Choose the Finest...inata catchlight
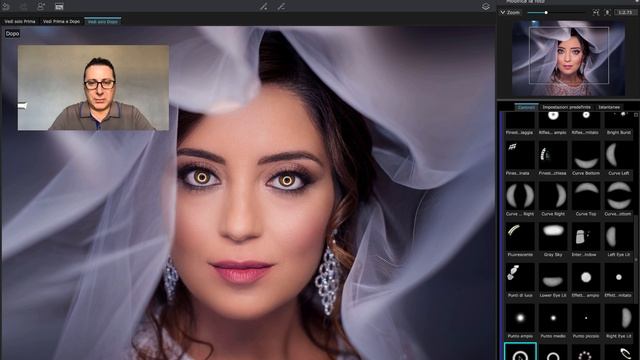 (x=520, y=159)
